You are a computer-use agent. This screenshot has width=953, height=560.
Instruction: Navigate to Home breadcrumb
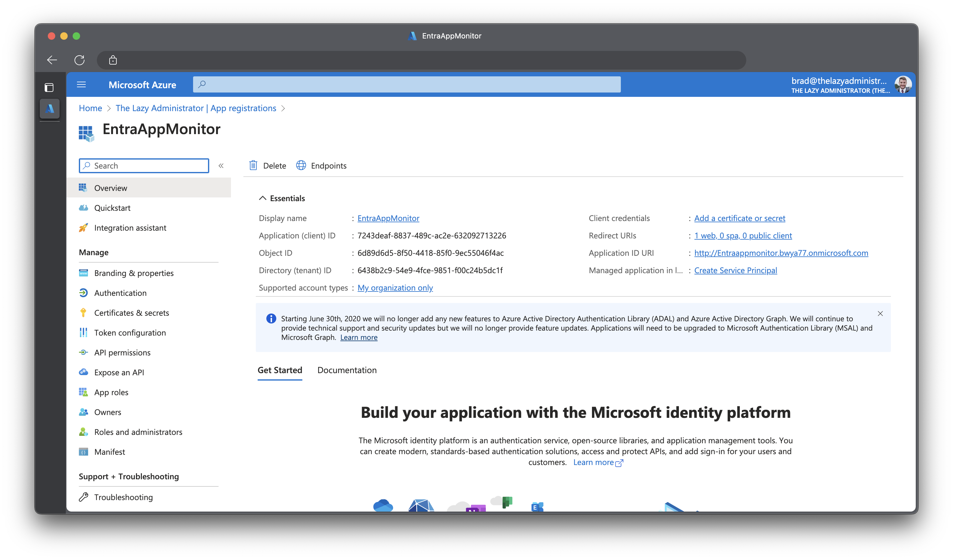coord(90,108)
